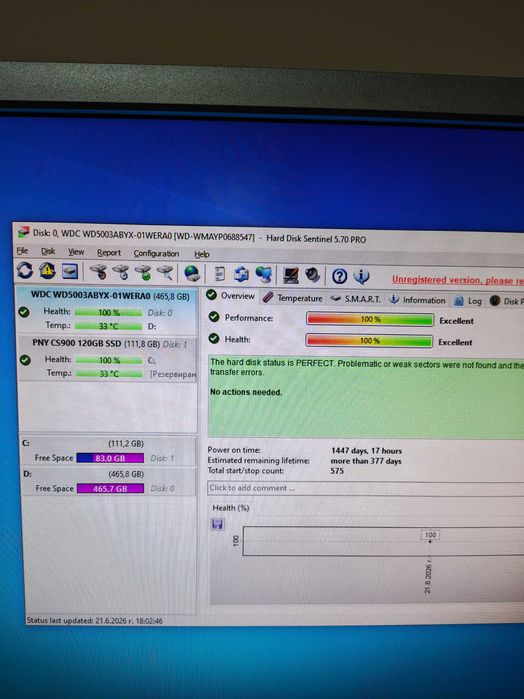
Task: Switch to the S.M.A.R.T. tab
Action: coord(356,299)
